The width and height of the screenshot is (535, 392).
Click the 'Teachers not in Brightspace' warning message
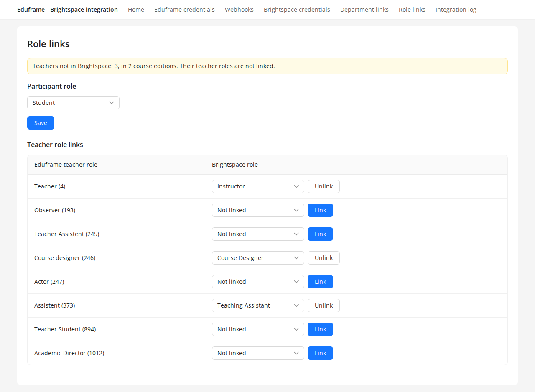(267, 66)
